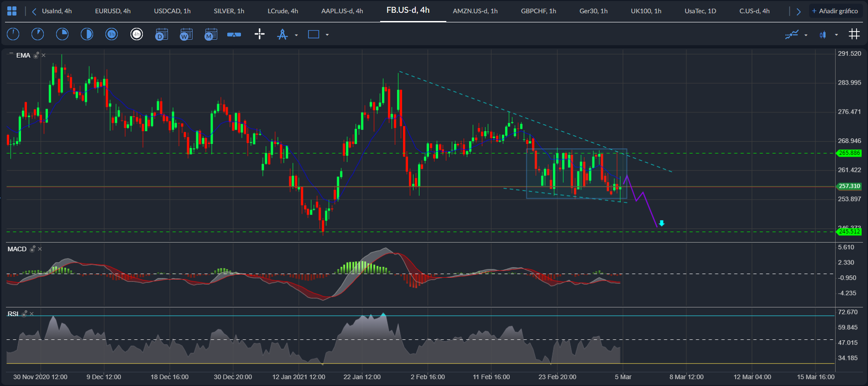The image size is (868, 386).
Task: Open the Ger30, 1h chart tab
Action: (594, 11)
